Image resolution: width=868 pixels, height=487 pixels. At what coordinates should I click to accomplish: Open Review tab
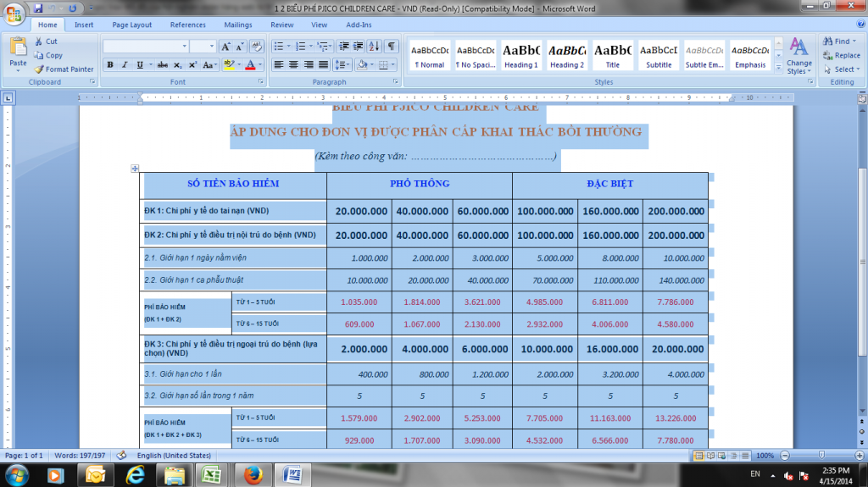pyautogui.click(x=281, y=25)
